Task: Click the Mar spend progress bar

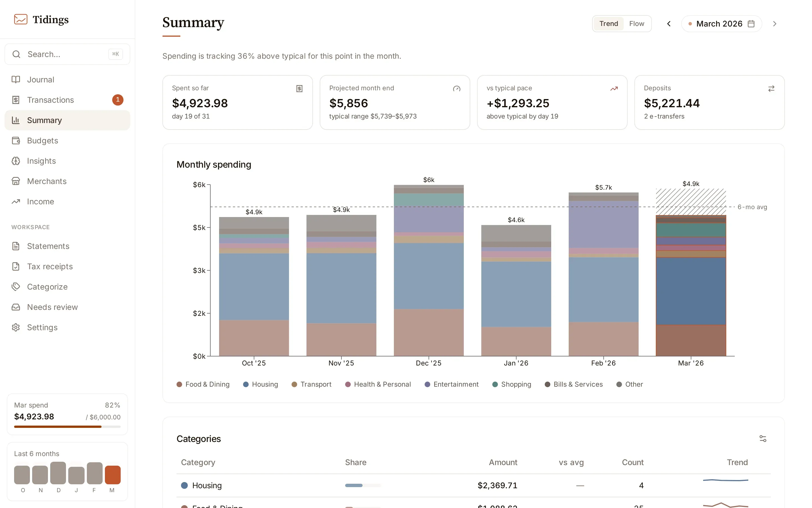Action: (67, 426)
